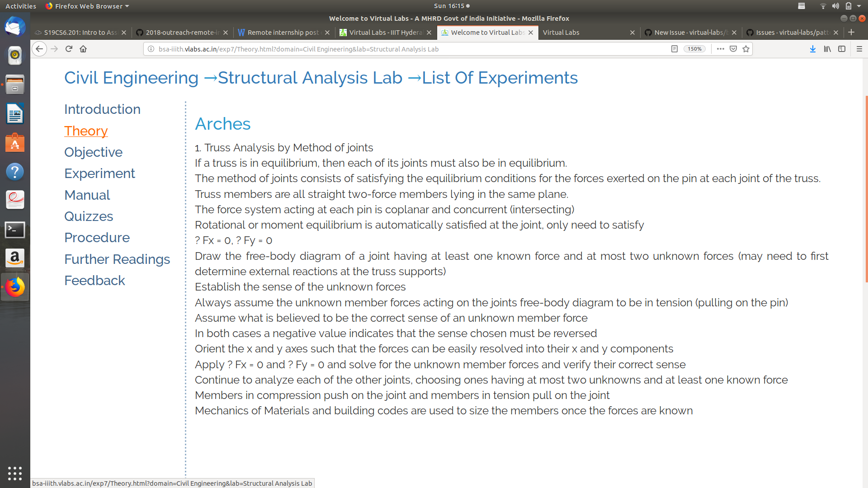Open the Firefox home page icon
Screen dimensions: 868x488
(83, 49)
